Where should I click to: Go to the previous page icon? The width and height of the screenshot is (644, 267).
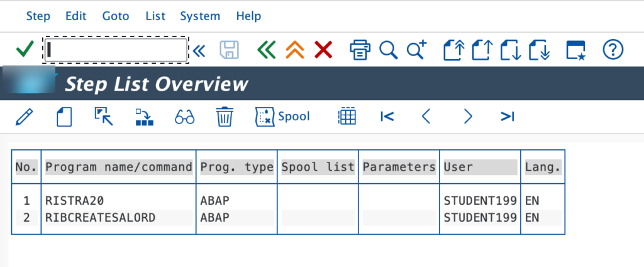click(x=482, y=50)
